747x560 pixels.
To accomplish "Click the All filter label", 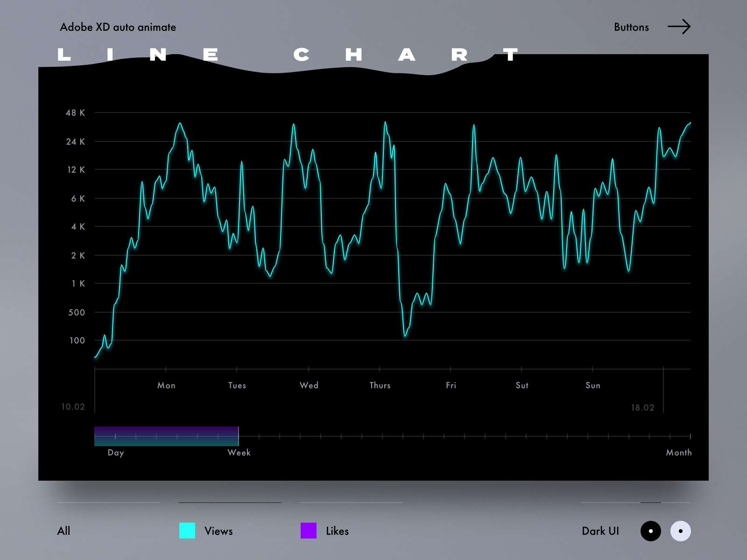I will click(63, 531).
